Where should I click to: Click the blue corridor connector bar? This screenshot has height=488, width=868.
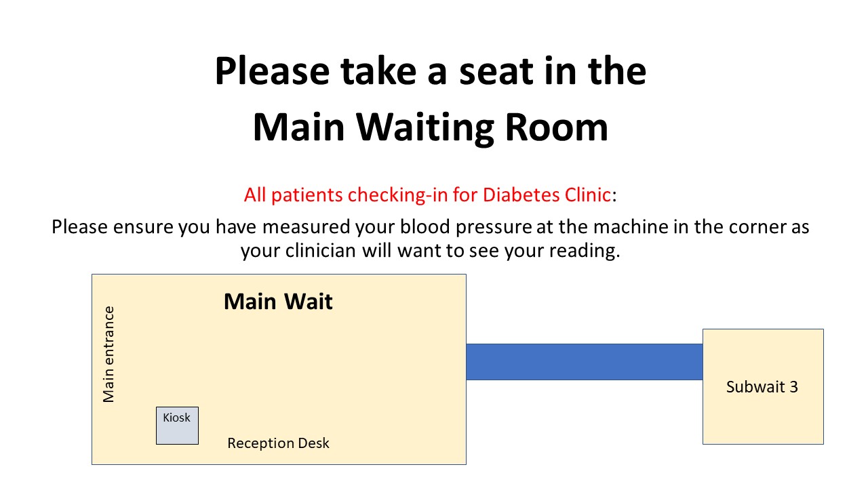(585, 362)
